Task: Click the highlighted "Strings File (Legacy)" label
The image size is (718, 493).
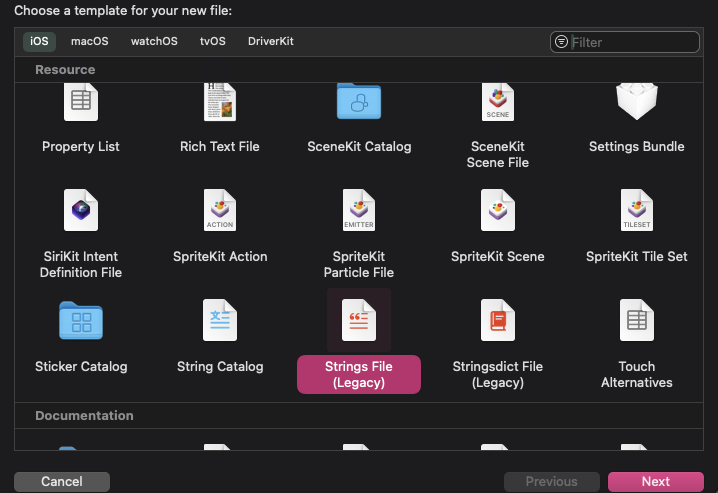Action: tap(359, 374)
